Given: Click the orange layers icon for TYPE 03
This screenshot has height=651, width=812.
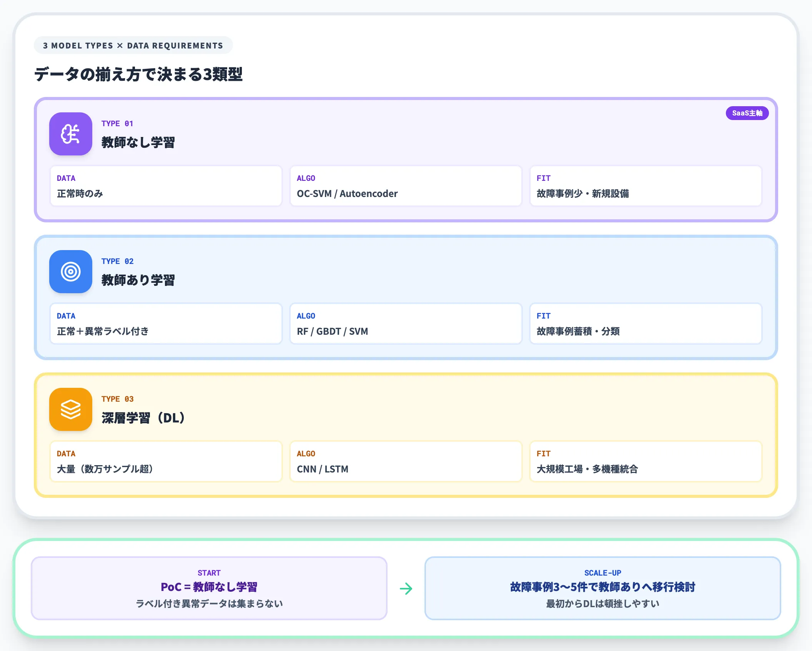Looking at the screenshot, I should [71, 409].
